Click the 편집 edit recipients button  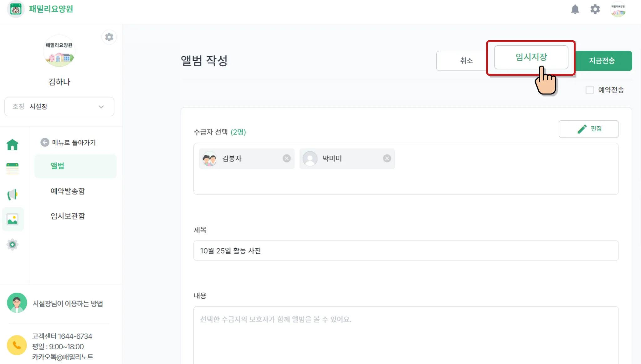click(x=589, y=129)
